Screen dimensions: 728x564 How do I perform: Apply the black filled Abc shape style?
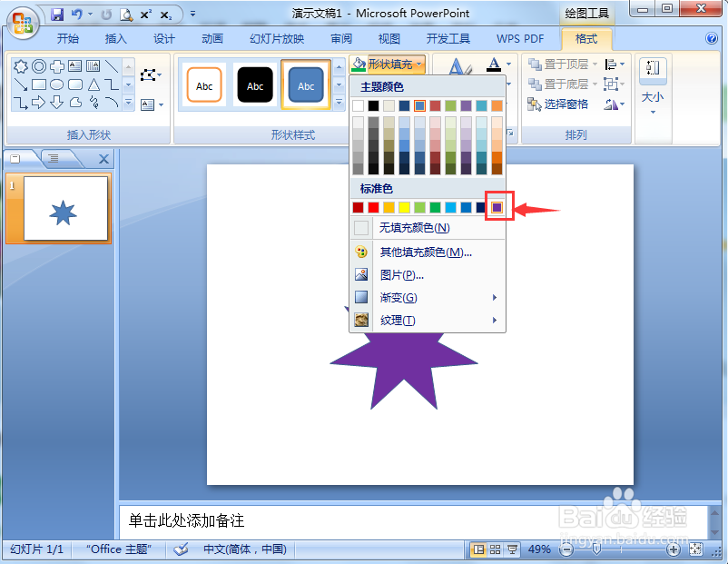tap(255, 84)
